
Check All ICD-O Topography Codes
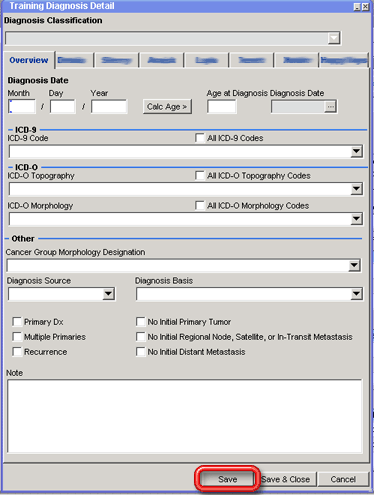pos(200,176)
